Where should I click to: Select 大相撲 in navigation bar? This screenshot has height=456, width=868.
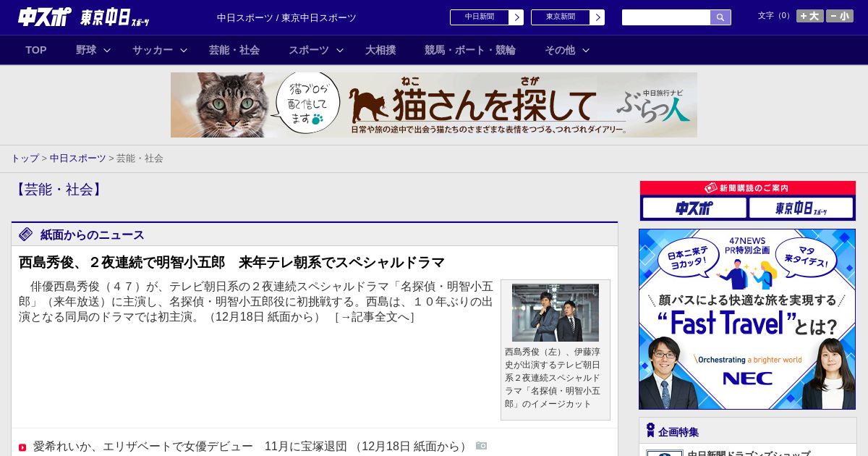380,50
